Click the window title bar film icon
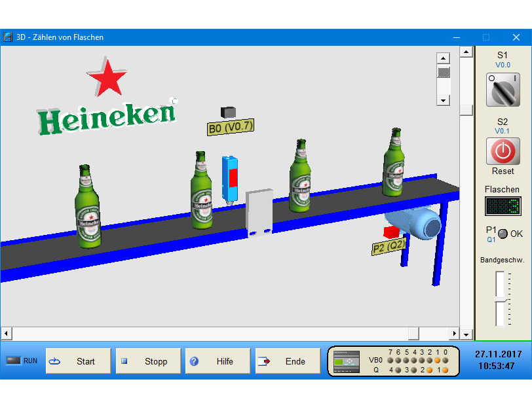532x409 pixels. [8, 37]
